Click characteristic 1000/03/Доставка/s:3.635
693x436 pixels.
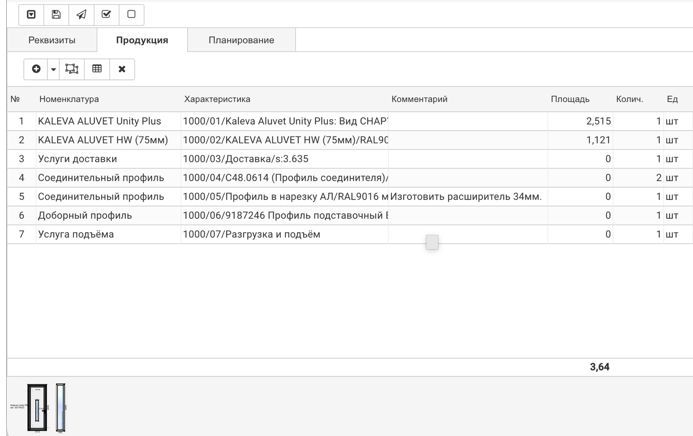[x=246, y=159]
